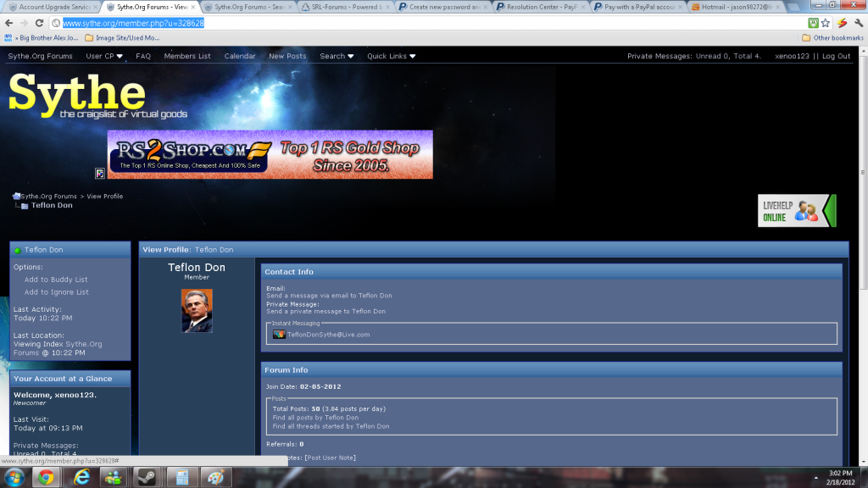Image resolution: width=868 pixels, height=488 pixels.
Task: Open Calculator from the taskbar
Action: pos(182,477)
